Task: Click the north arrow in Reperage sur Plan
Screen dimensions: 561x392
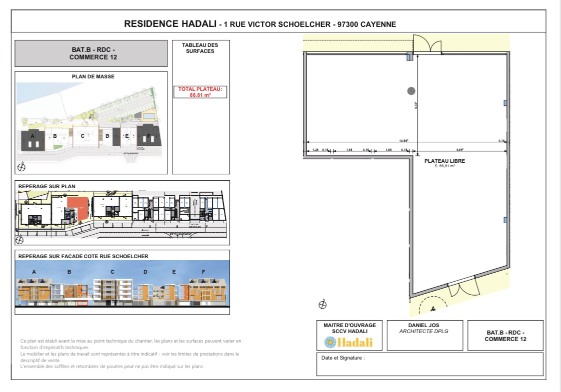Action: pyautogui.click(x=19, y=240)
